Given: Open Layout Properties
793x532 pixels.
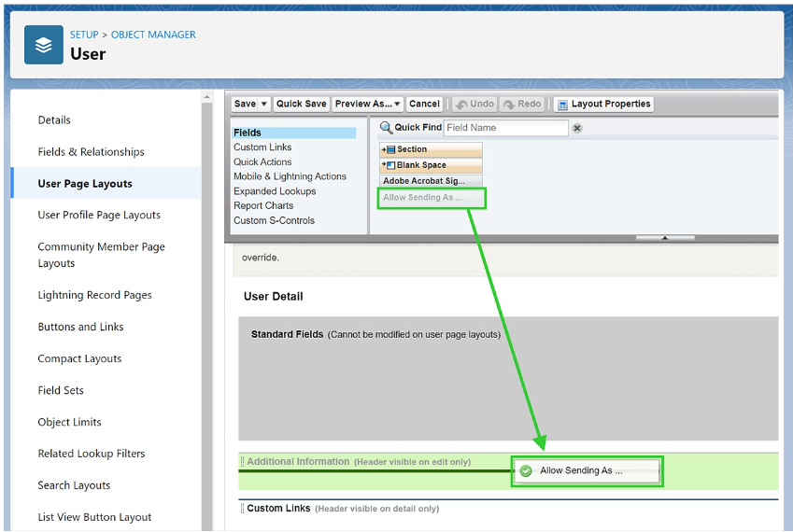Looking at the screenshot, I should [602, 105].
